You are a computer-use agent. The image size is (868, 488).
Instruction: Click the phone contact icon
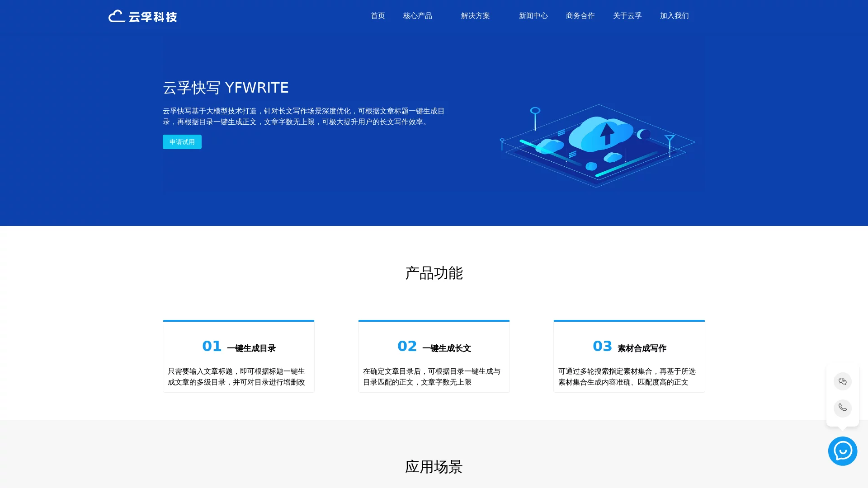tap(843, 408)
